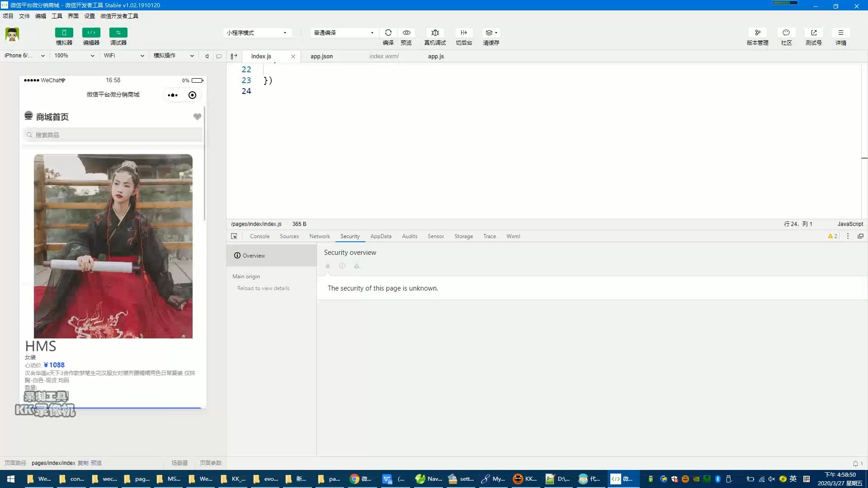The width and height of the screenshot is (868, 488).
Task: Switch to the app.js editor tab
Action: point(436,56)
